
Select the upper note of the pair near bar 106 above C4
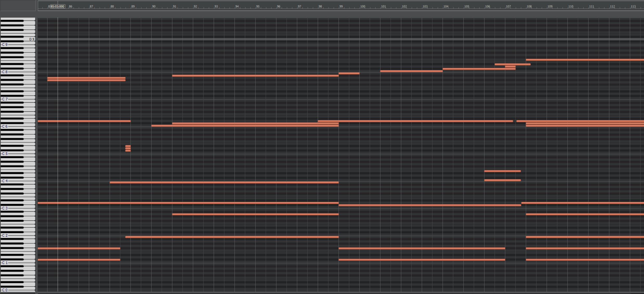pyautogui.click(x=502, y=171)
